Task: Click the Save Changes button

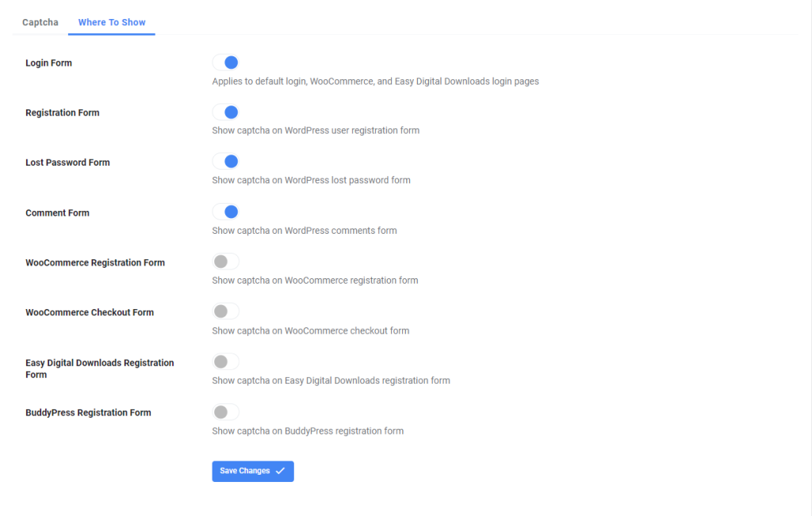Action: pos(252,471)
